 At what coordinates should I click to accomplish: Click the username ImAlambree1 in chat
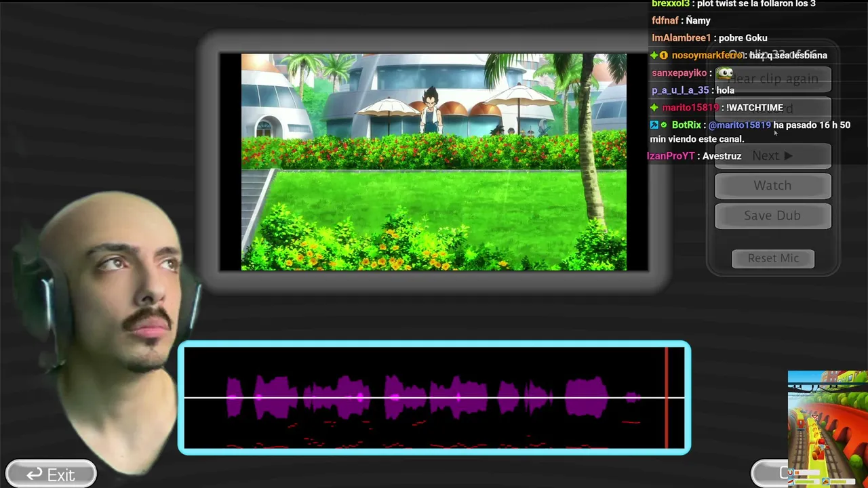click(682, 38)
